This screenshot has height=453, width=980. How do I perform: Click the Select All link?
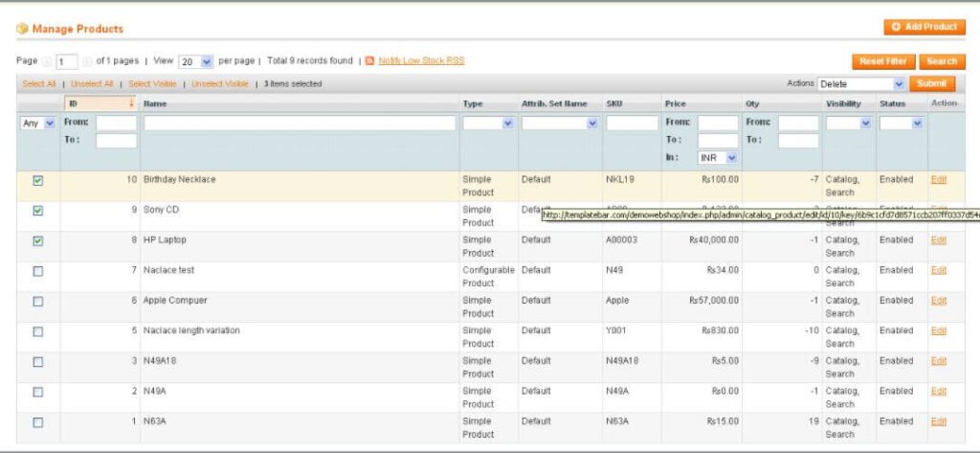click(38, 84)
